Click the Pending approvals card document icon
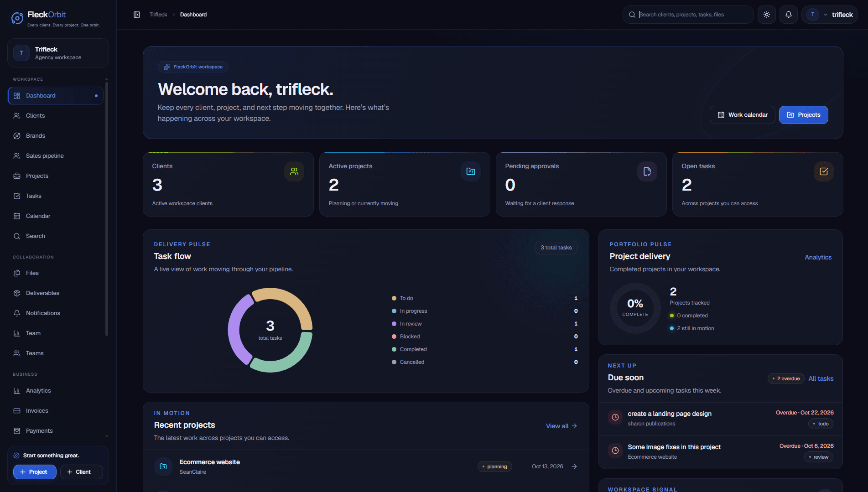This screenshot has height=492, width=868. [x=647, y=171]
